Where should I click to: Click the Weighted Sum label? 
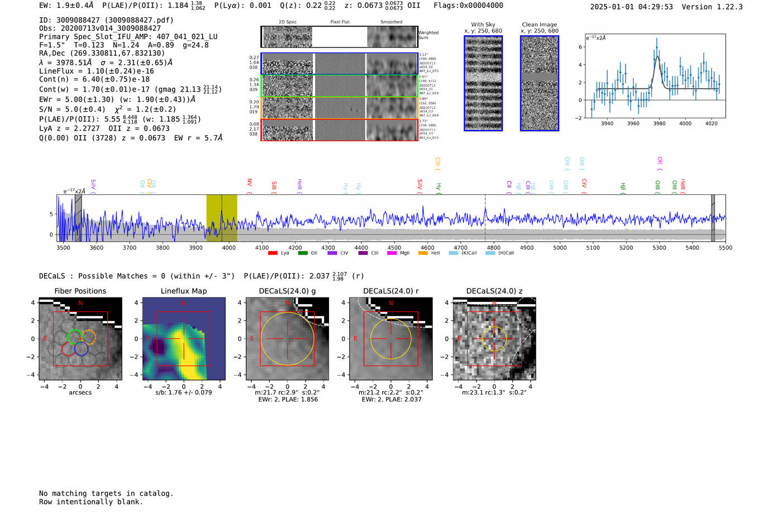click(428, 35)
